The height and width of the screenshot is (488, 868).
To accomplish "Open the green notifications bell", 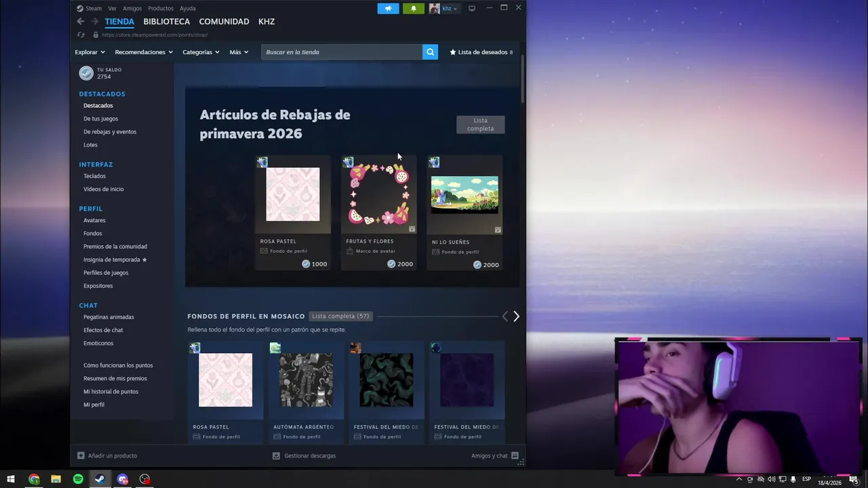I will [414, 8].
